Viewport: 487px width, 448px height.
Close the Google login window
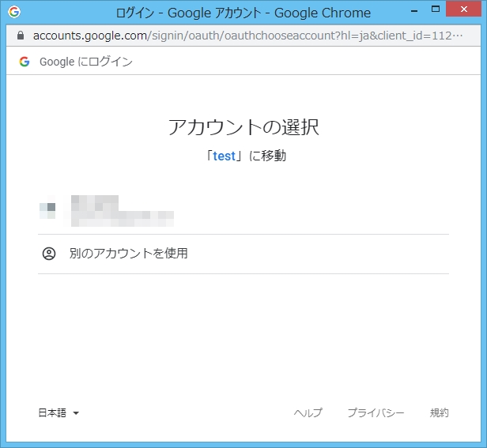(x=464, y=9)
